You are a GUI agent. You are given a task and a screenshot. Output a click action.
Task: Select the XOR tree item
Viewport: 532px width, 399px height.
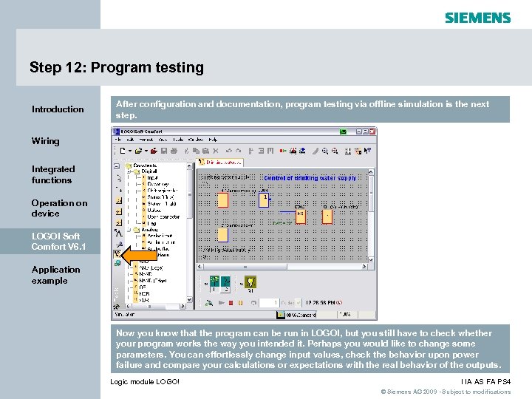(144, 300)
